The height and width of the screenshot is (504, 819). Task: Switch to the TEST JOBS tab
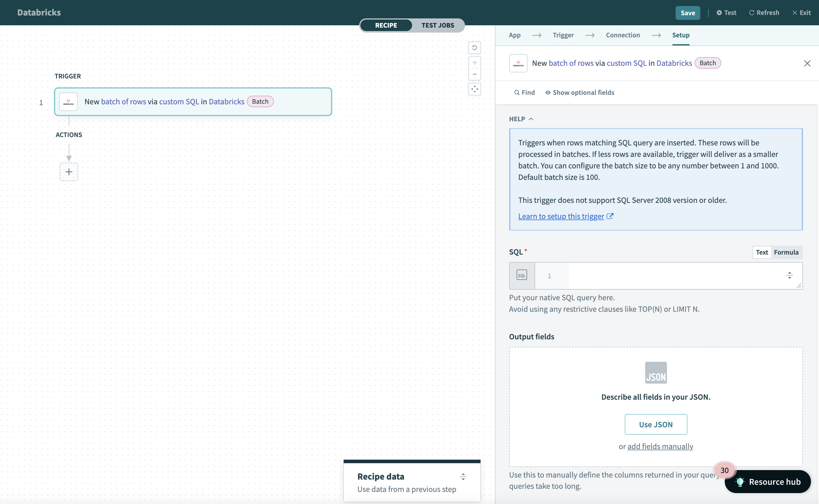438,25
